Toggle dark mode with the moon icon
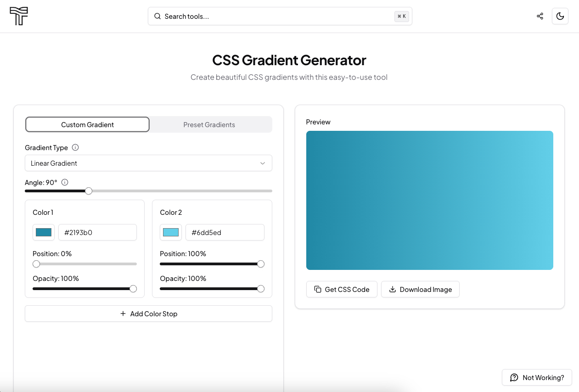The height and width of the screenshot is (392, 579). click(560, 16)
